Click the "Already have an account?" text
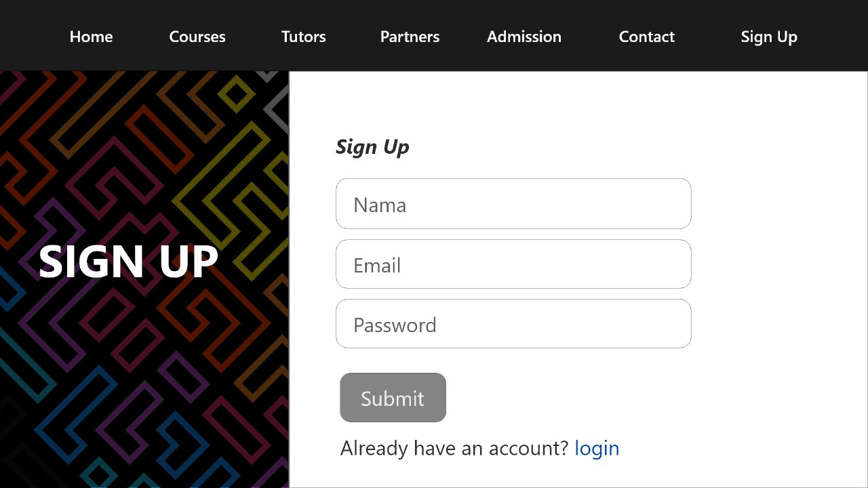 point(454,448)
